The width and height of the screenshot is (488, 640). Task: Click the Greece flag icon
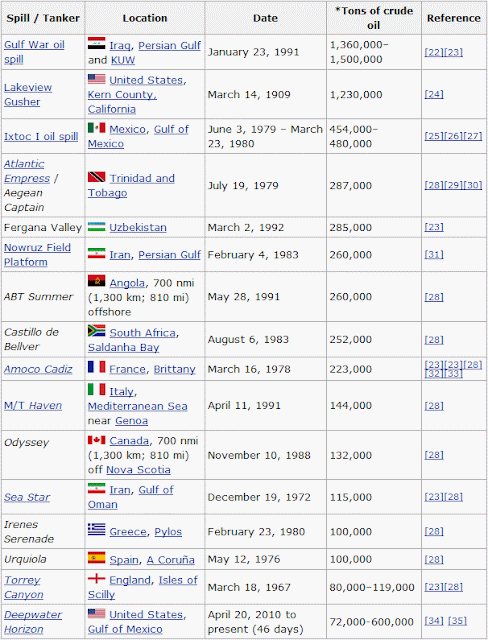96,529
